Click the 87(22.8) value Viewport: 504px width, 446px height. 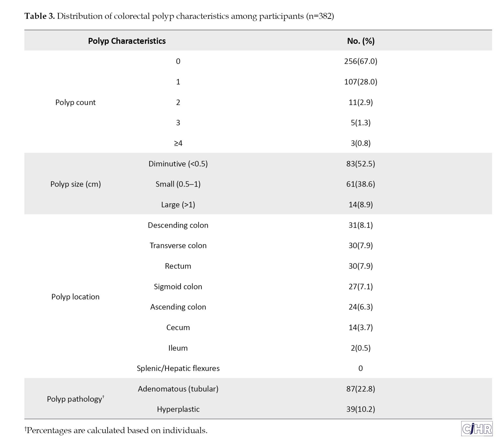coord(361,389)
